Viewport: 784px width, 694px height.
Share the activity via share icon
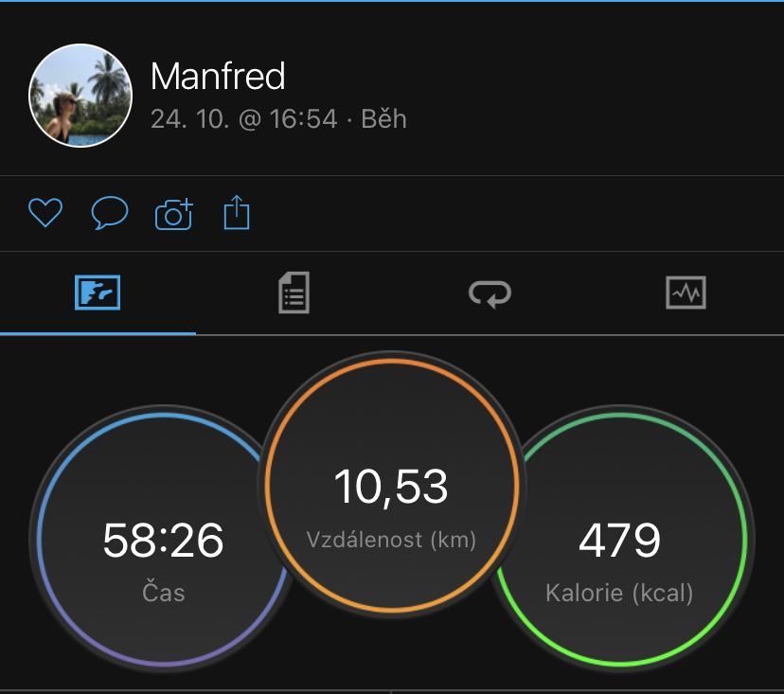tap(237, 212)
